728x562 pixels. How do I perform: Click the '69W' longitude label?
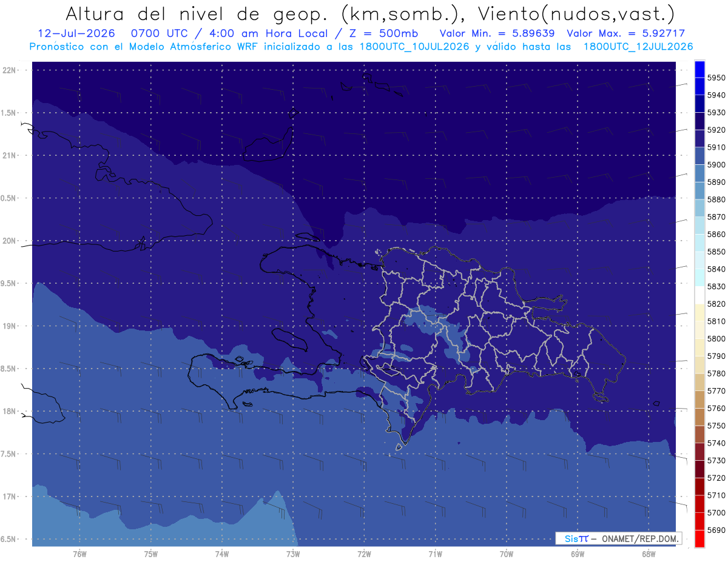578,554
